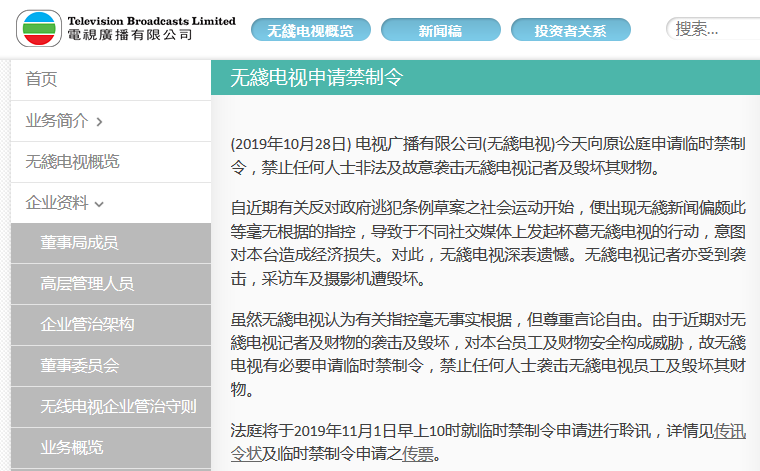Viewport: 760px width, 471px height.
Task: Expand the 业务简介 chevron arrow
Action: 99,122
